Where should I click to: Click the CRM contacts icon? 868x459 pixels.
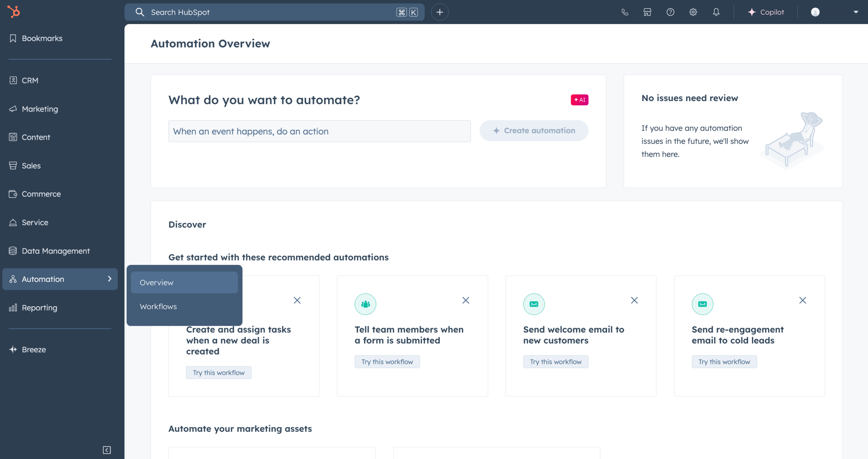pos(13,80)
